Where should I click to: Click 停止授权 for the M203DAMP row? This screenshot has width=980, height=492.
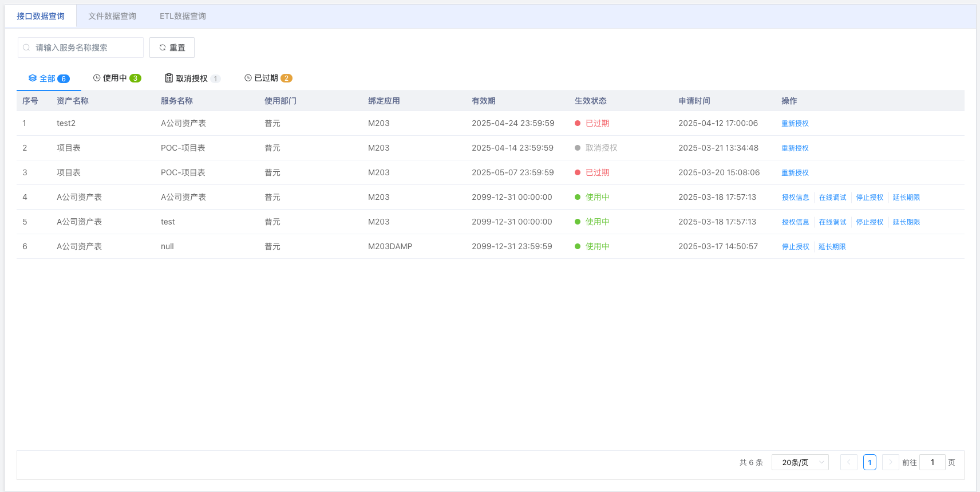[795, 247]
